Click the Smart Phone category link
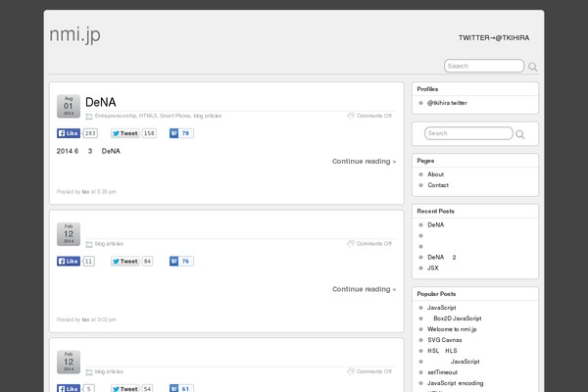Screen dimensions: 588x392 click(175, 116)
